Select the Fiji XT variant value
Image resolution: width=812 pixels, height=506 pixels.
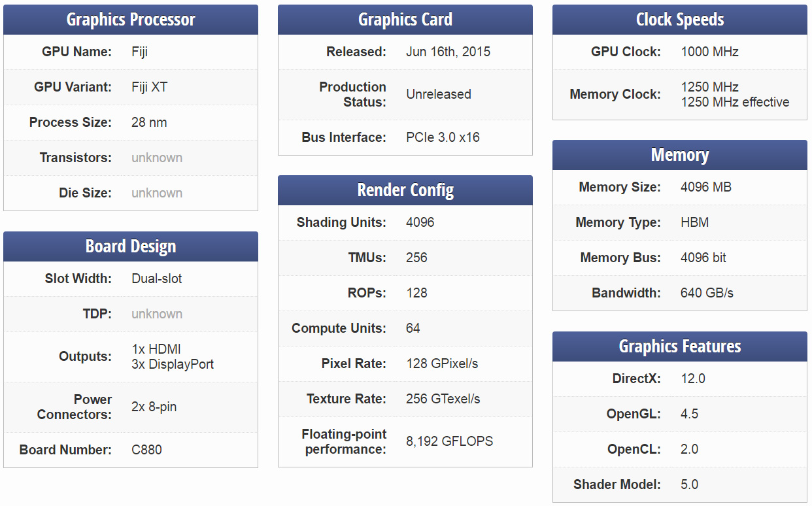pos(149,87)
